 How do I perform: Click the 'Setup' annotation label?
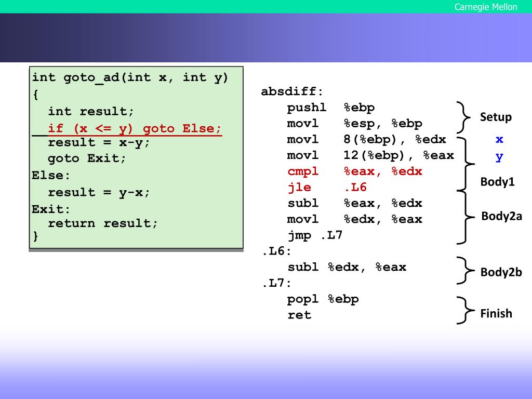pos(496,117)
